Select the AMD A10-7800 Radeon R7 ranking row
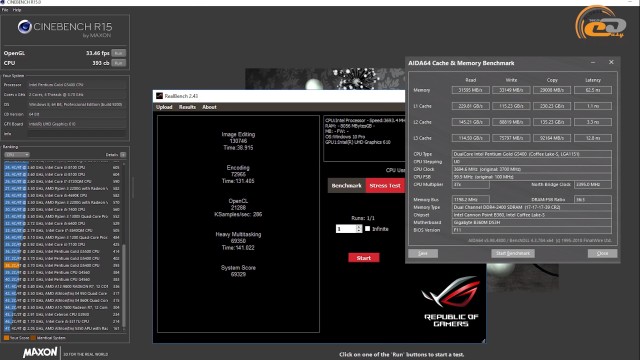 [63, 307]
